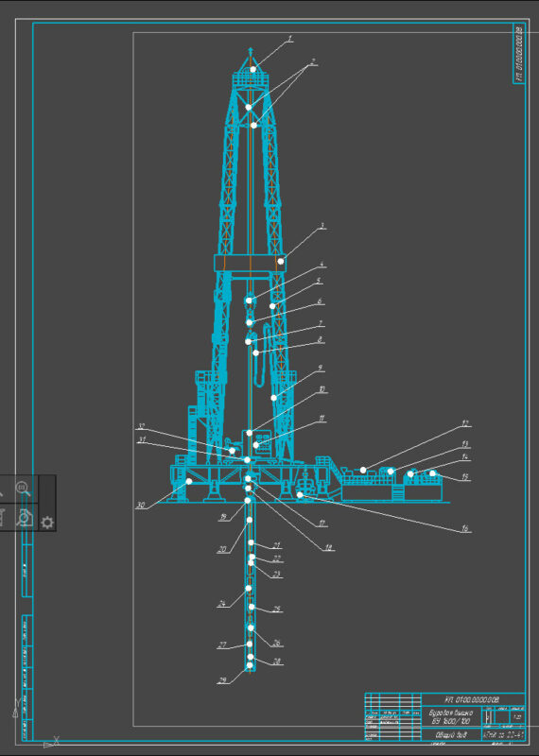Screen dimensions: 539x756
Task: Click the rotated drawing code at top-right corner
Action: 519,53
